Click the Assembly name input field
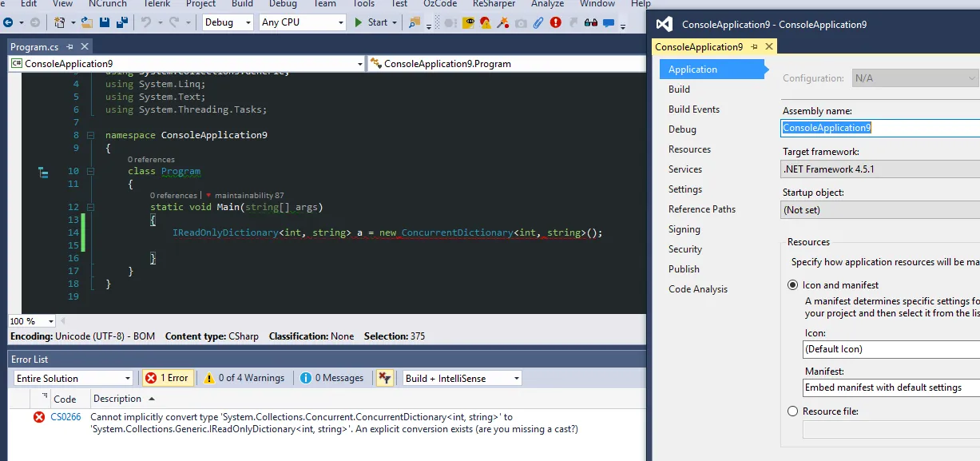This screenshot has height=461, width=980. 880,128
